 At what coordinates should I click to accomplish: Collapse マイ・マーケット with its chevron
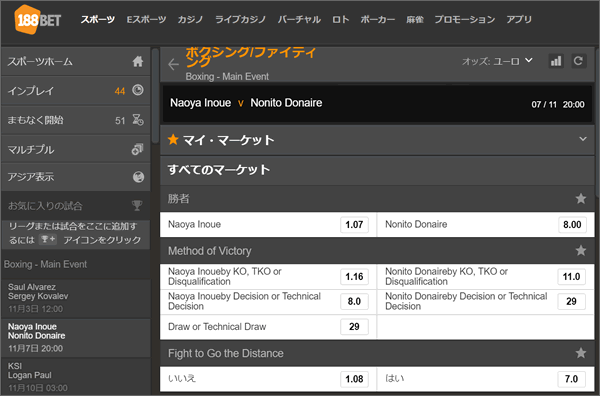583,139
